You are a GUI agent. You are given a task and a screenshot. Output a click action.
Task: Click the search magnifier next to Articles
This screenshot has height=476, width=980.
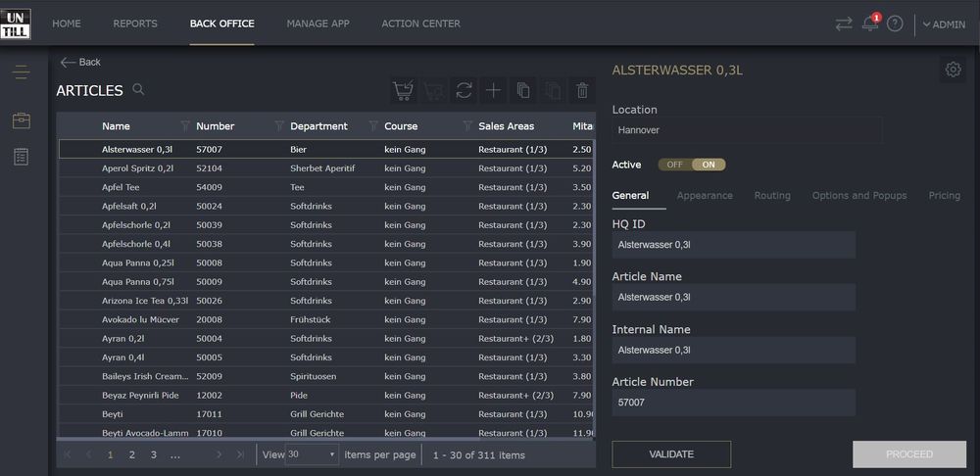139,89
